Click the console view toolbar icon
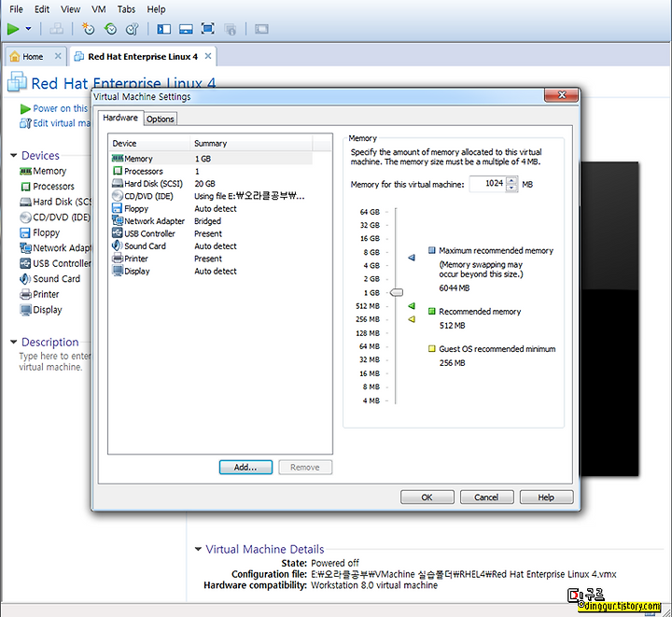 click(x=261, y=29)
